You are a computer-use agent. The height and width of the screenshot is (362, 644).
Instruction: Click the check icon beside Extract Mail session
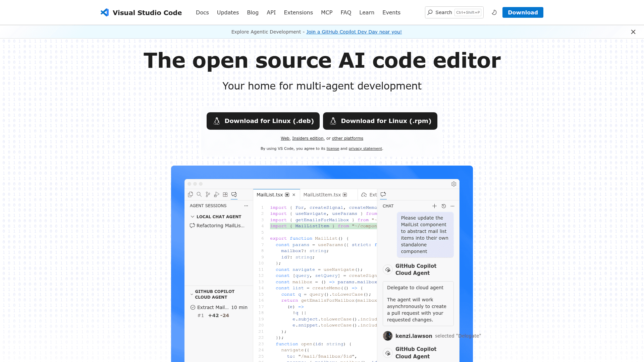(193, 307)
